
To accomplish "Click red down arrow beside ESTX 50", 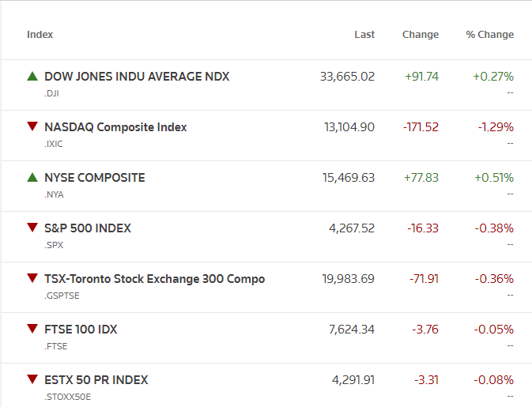I will coord(32,380).
